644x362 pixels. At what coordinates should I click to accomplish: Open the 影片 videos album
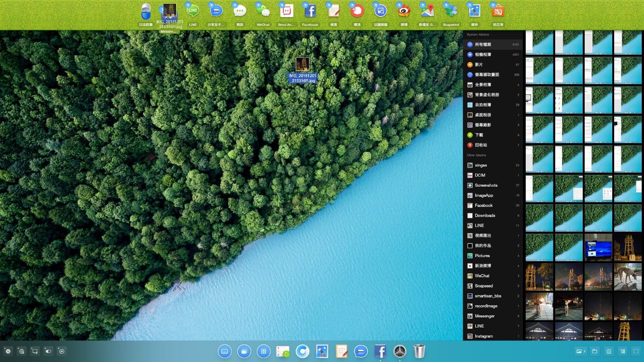[x=479, y=65]
